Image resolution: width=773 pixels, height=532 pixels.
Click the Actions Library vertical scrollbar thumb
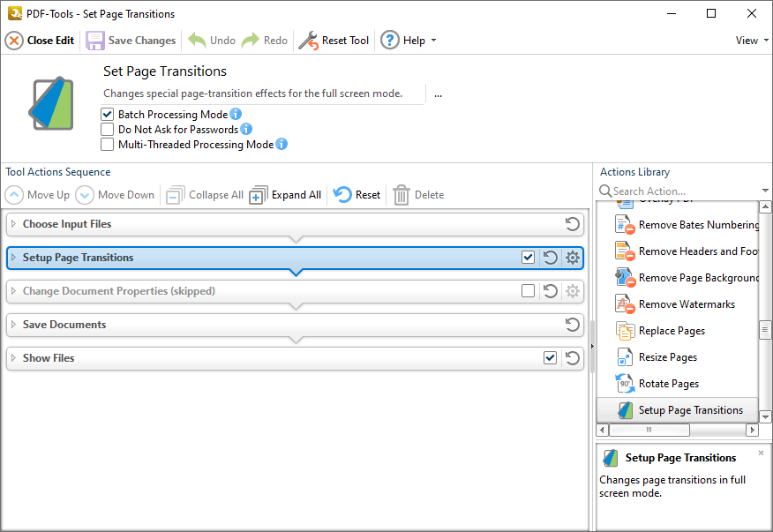pyautogui.click(x=765, y=330)
